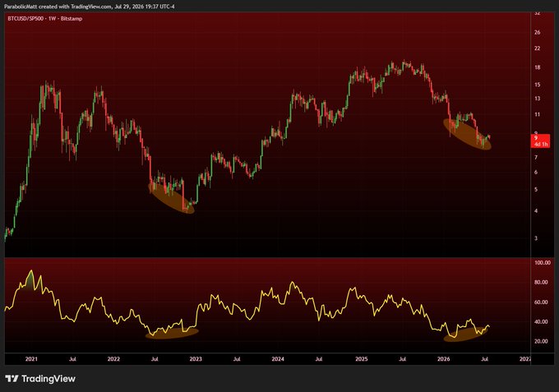Image resolution: width=559 pixels, height=392 pixels.
Task: Click the 80.00 oscillator scale label
Action: (x=541, y=282)
